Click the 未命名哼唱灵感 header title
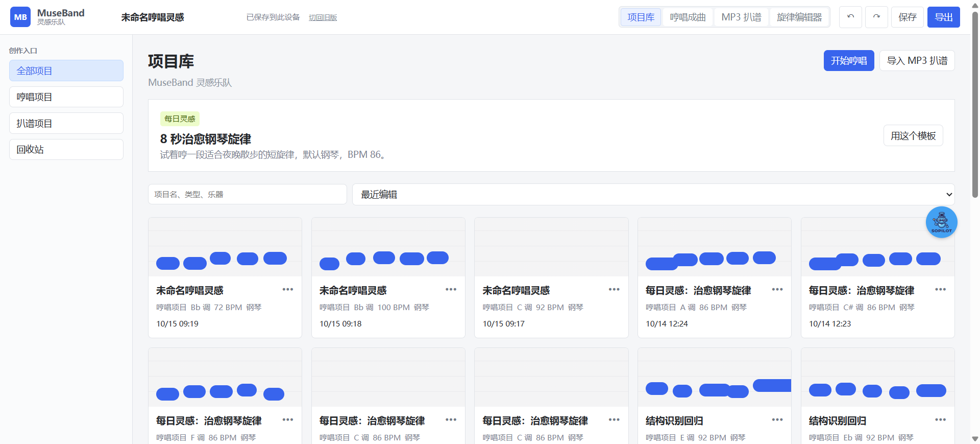 [153, 17]
